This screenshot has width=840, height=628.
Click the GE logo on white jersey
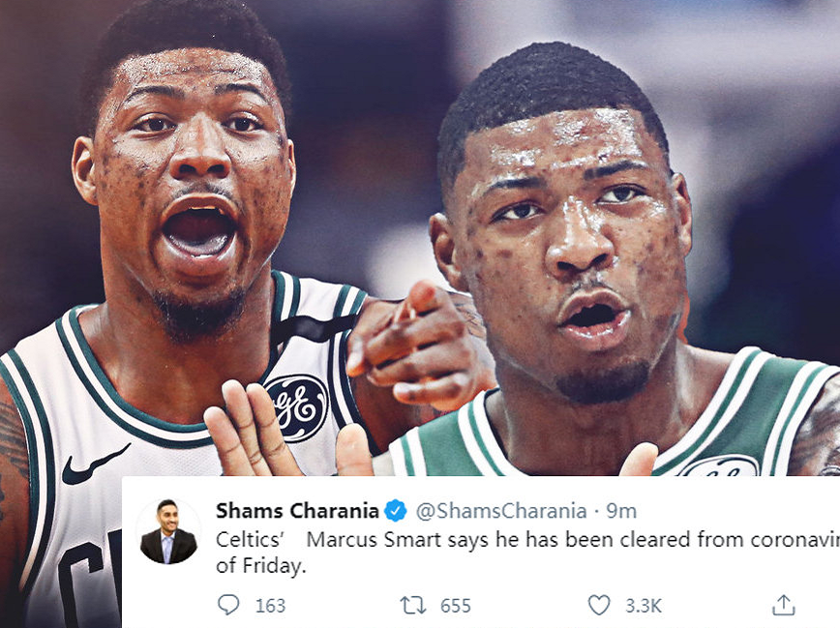pyautogui.click(x=297, y=407)
